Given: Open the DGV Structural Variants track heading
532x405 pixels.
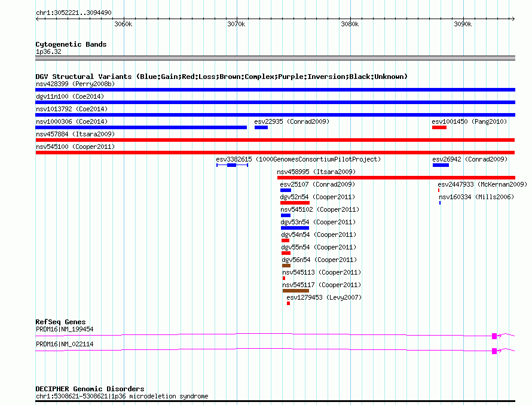Looking at the screenshot, I should 221,77.
